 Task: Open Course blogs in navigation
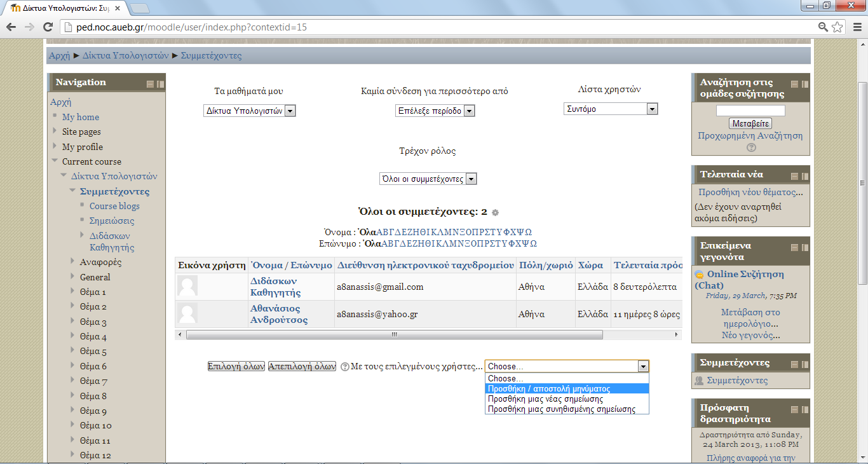click(x=114, y=206)
